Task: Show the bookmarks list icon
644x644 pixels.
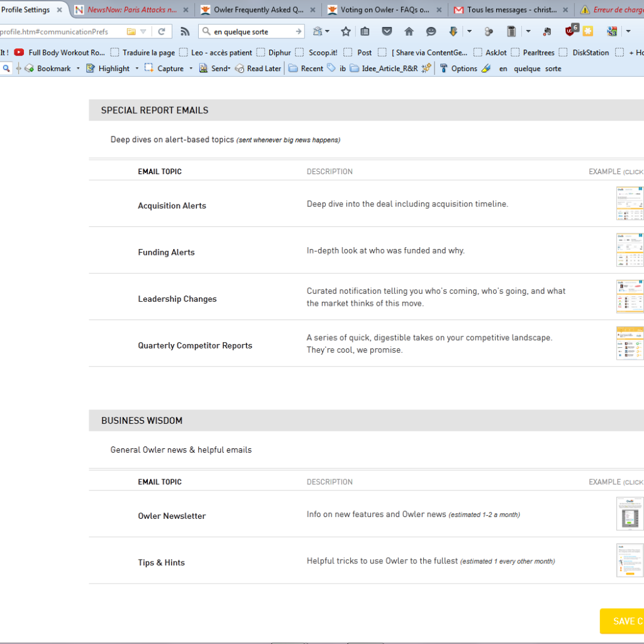Action: pos(365,31)
